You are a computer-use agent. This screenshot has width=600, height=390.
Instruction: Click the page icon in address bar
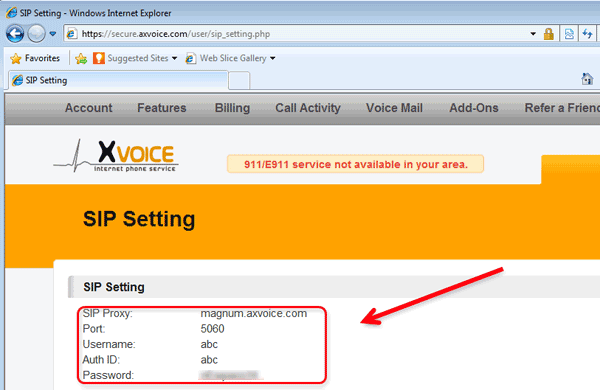click(72, 34)
